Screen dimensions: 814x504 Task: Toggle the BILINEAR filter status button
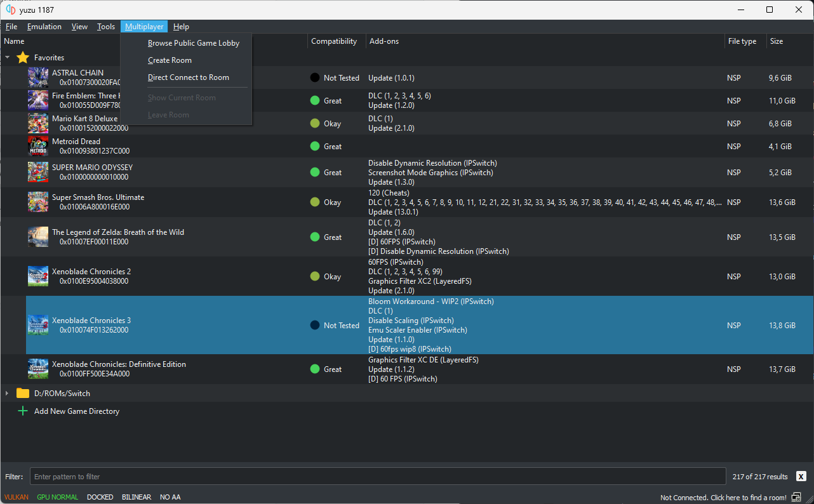click(137, 497)
